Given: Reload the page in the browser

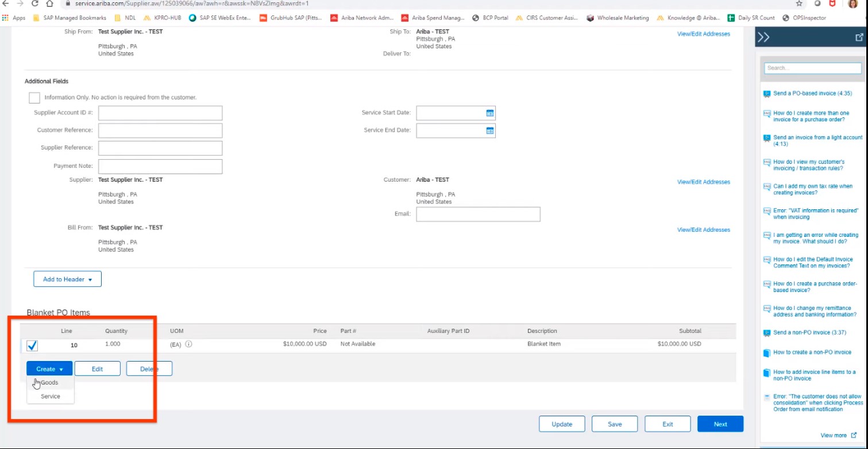Looking at the screenshot, I should 34,3.
